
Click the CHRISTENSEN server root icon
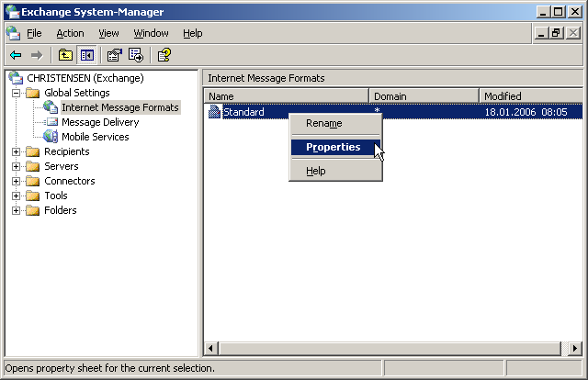click(x=17, y=78)
